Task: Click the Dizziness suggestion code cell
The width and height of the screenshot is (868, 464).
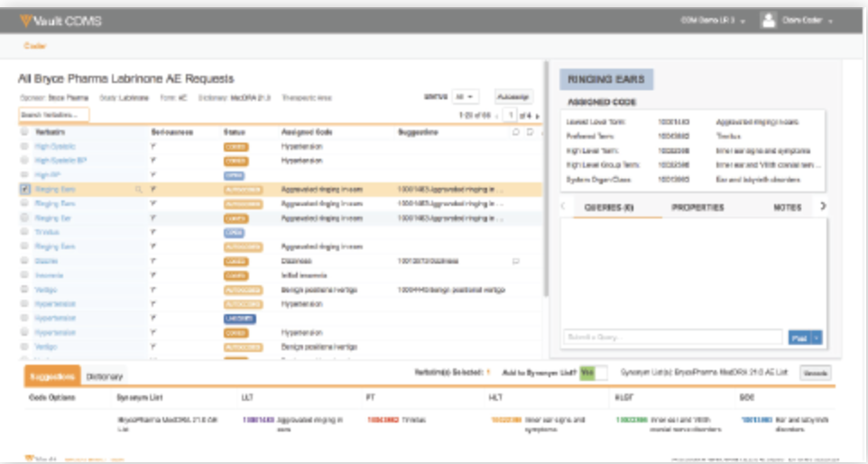Action: (x=428, y=262)
